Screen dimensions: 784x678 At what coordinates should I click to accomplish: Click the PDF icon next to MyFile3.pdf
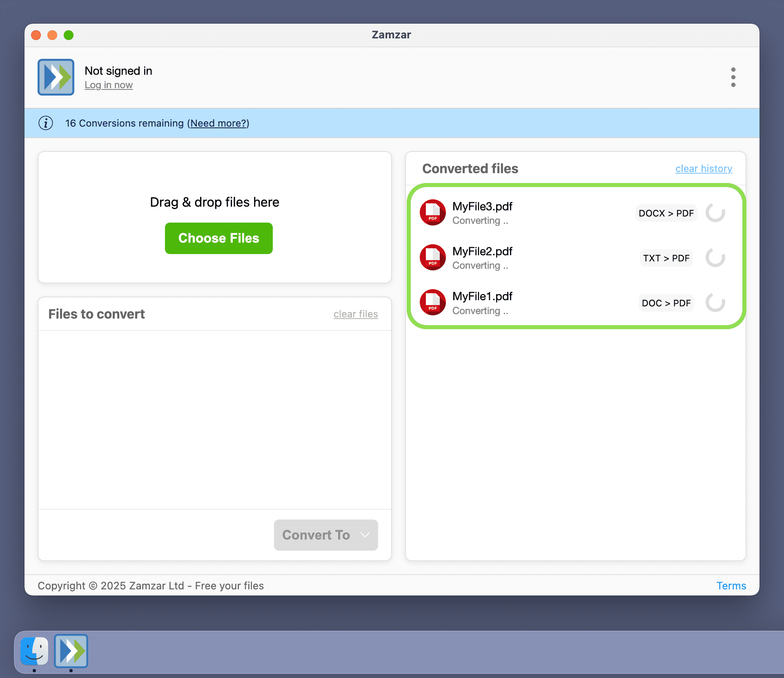(432, 212)
